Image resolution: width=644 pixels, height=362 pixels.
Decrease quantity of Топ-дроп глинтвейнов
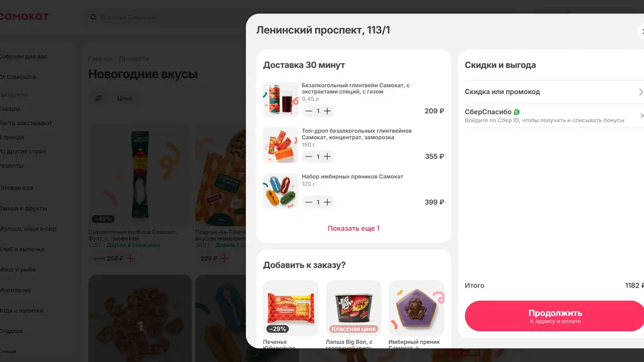pyautogui.click(x=308, y=156)
